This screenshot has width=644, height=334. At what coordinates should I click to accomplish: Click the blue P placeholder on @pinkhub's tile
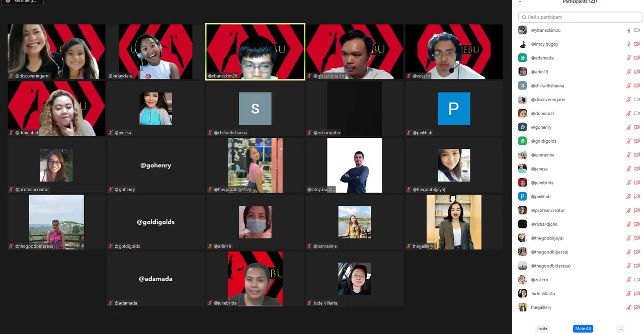[x=454, y=109]
